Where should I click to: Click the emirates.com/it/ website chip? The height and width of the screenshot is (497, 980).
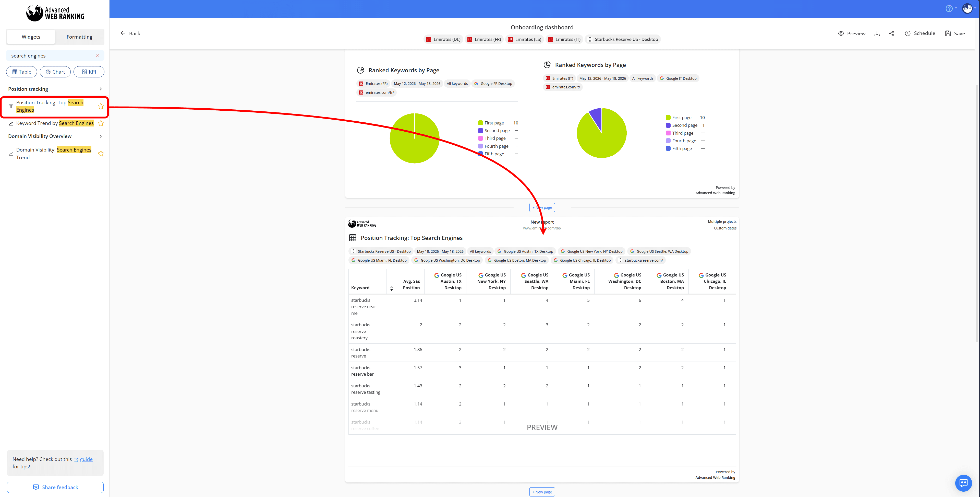[563, 87]
